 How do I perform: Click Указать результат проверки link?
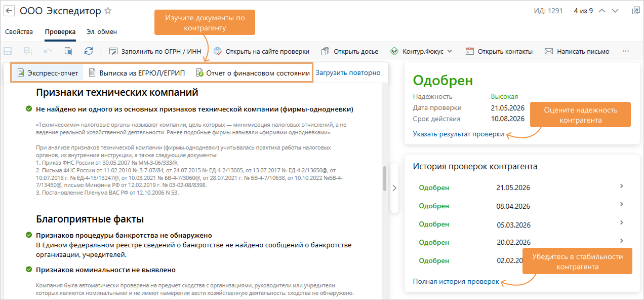point(458,134)
